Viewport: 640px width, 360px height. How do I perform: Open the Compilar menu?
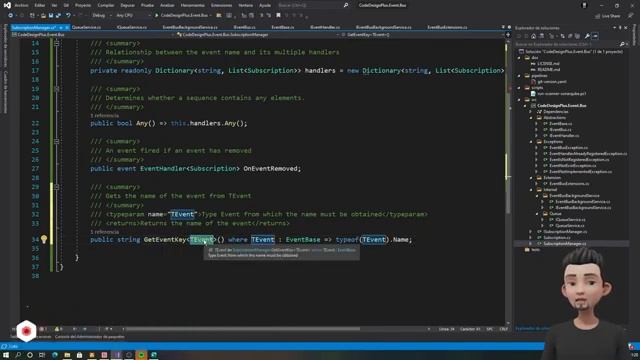pyautogui.click(x=106, y=5)
